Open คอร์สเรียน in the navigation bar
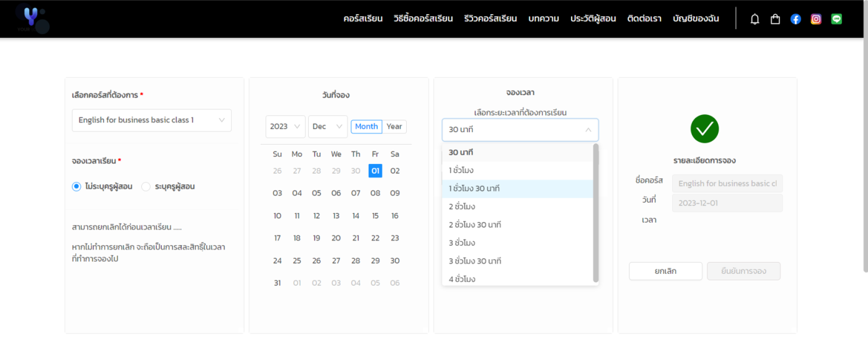The height and width of the screenshot is (337, 868). 363,19
